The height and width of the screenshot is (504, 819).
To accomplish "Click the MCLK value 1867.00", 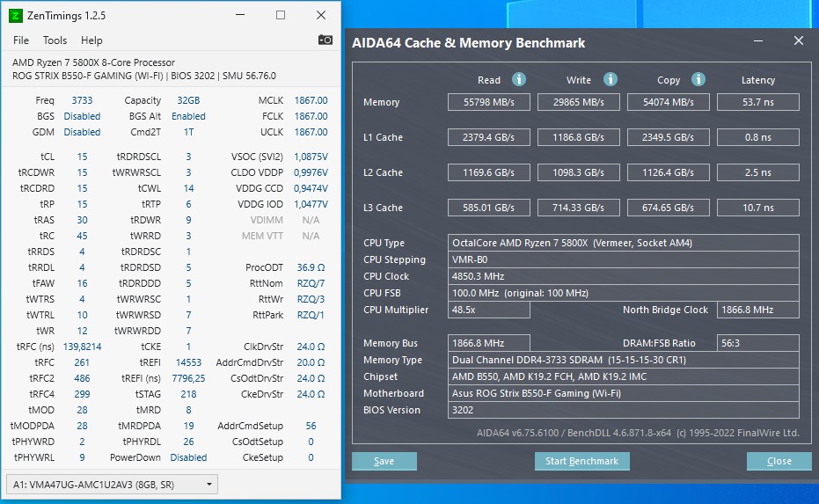I will tap(311, 100).
